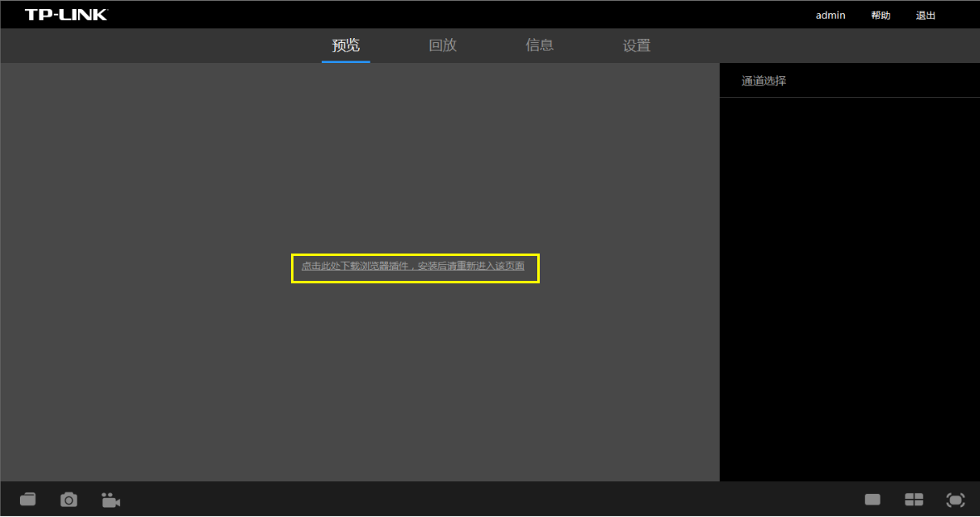Click the blue underline below 预览
980x517 pixels.
346,60
